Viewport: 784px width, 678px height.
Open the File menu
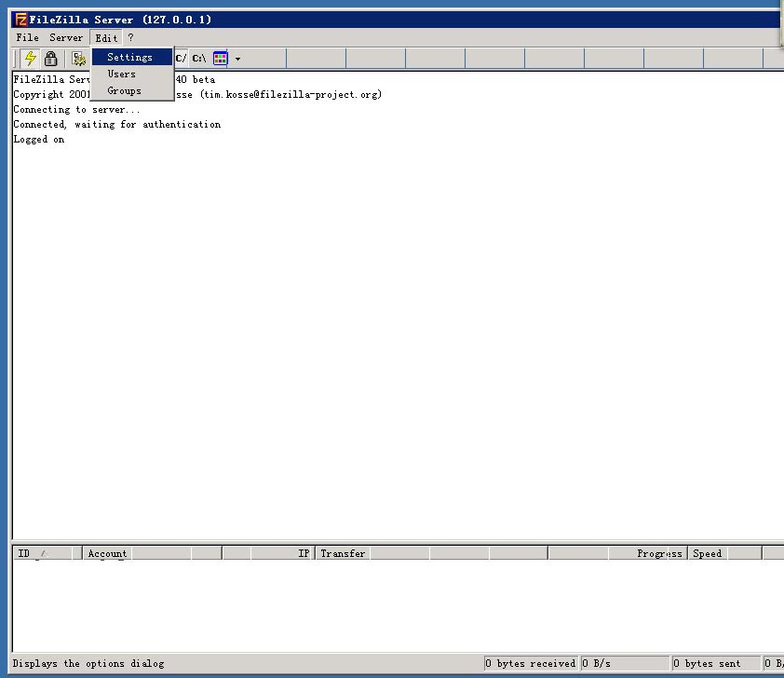pos(27,37)
